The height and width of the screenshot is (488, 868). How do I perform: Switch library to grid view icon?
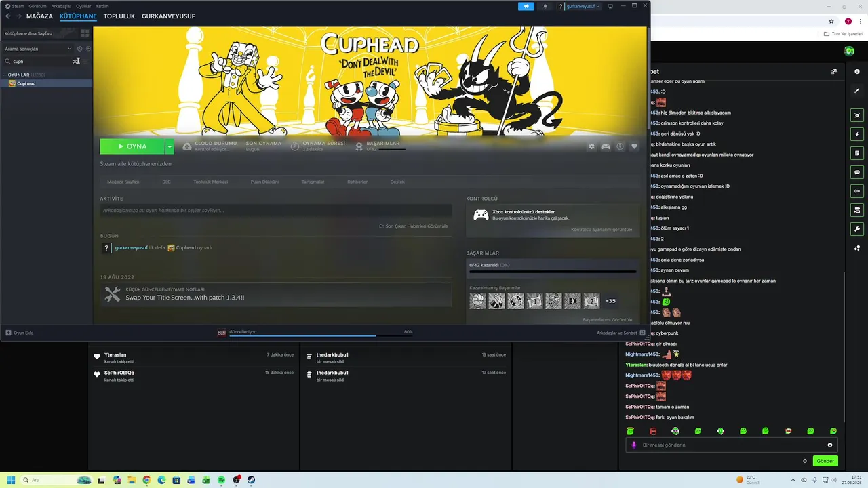click(85, 33)
